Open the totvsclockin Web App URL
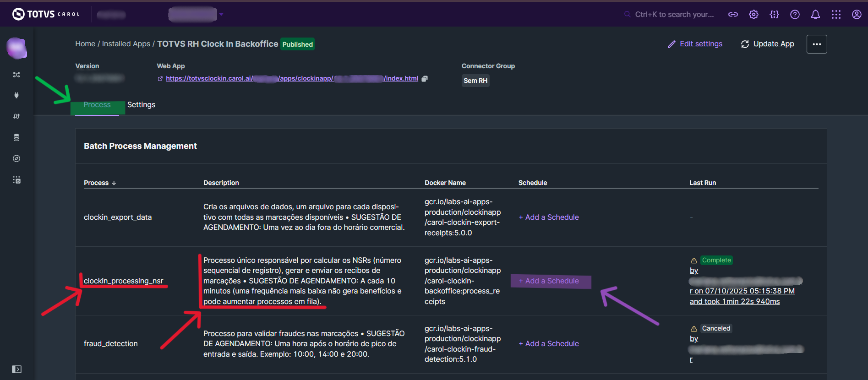Screen dimensions: 868x380 click(x=292, y=78)
